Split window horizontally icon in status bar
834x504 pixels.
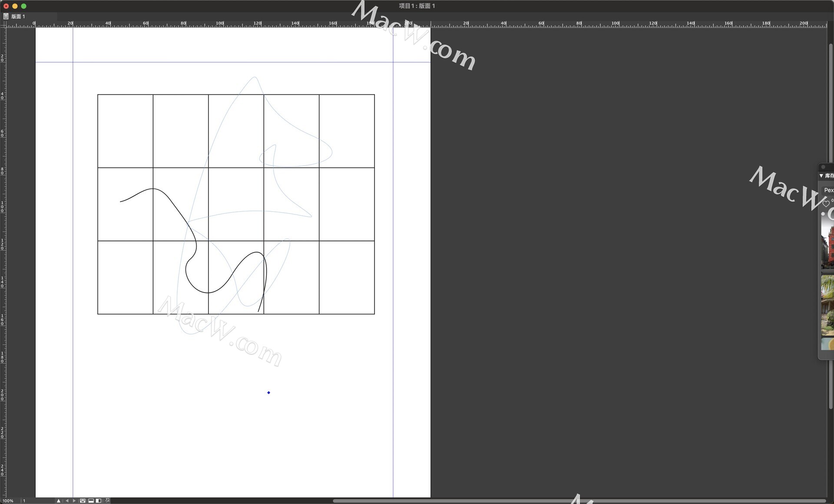(91, 501)
